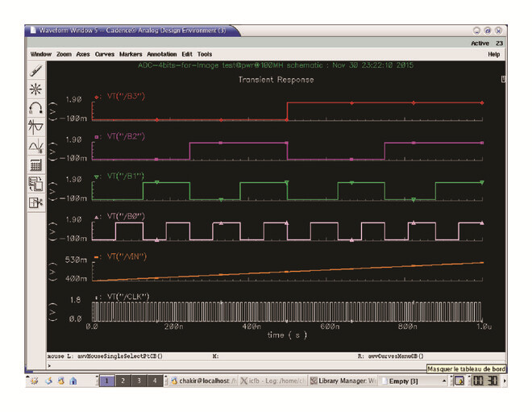This screenshot has height=412, width=532.
Task: Click the 600n tick on time axis
Action: pyautogui.click(x=330, y=327)
